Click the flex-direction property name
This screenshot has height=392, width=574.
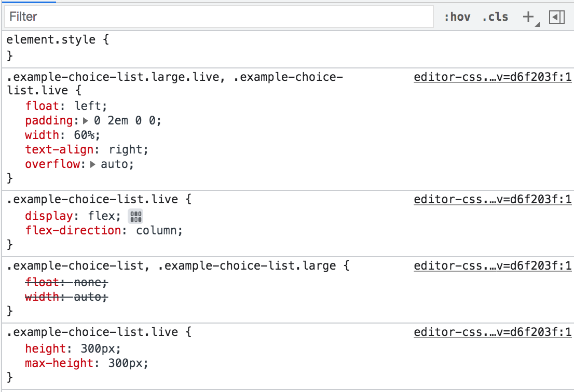click(x=73, y=230)
